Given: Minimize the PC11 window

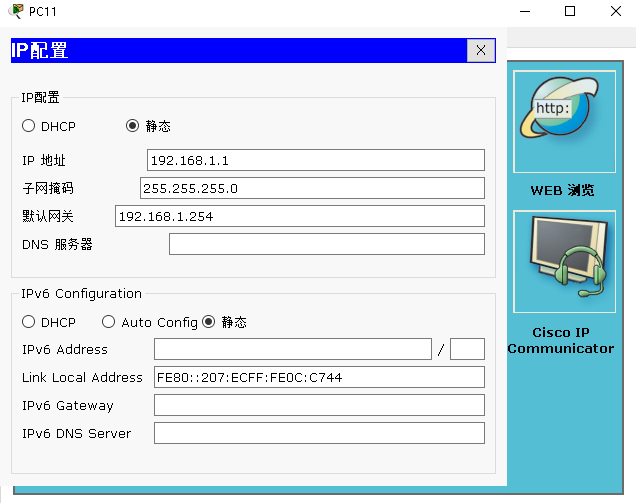Looking at the screenshot, I should pos(525,11).
